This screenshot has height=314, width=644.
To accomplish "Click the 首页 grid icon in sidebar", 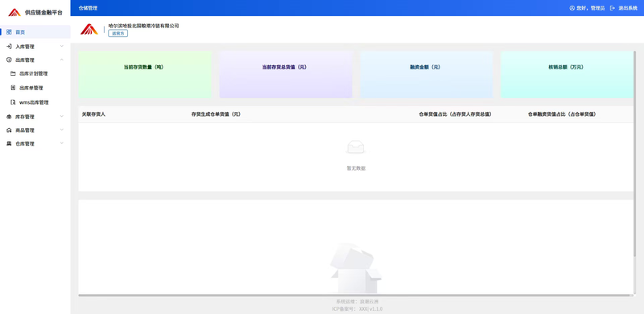I will (9, 32).
